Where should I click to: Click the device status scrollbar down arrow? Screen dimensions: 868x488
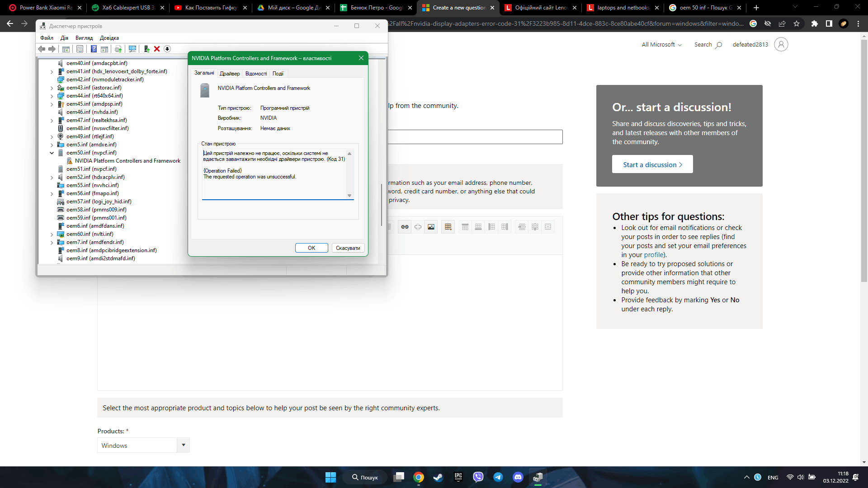pos(349,196)
